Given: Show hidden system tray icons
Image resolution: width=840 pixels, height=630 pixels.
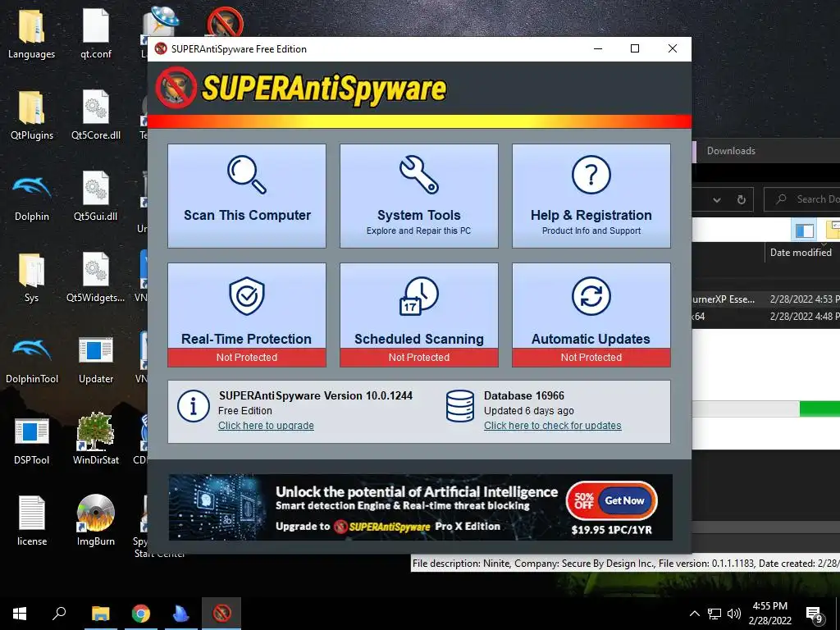Looking at the screenshot, I should pyautogui.click(x=694, y=614).
